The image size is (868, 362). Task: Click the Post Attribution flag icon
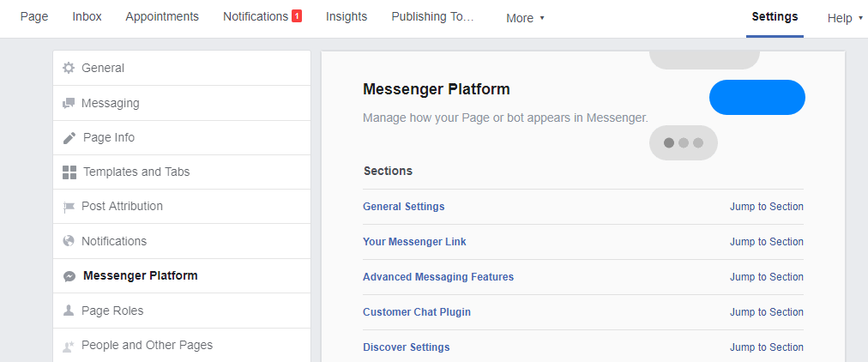[69, 207]
